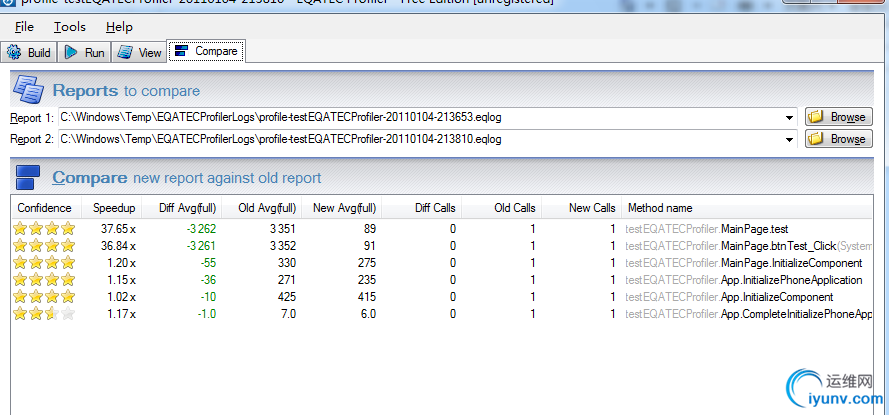
Task: Click the -1.0 diff average value
Action: 206,314
